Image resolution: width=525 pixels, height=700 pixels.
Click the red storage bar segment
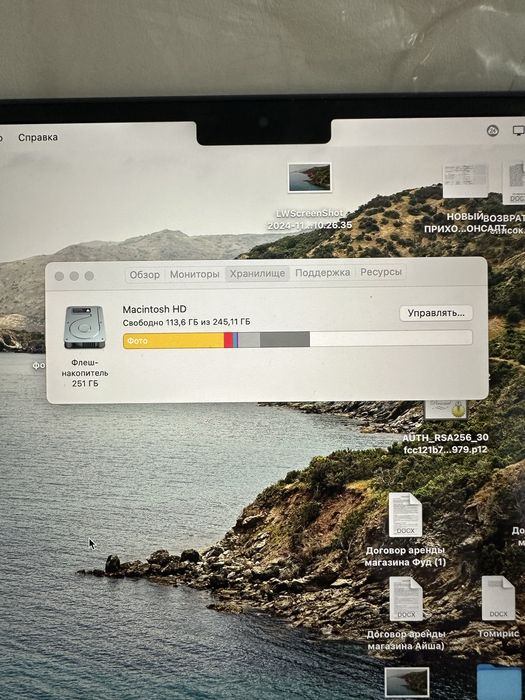tap(228, 340)
